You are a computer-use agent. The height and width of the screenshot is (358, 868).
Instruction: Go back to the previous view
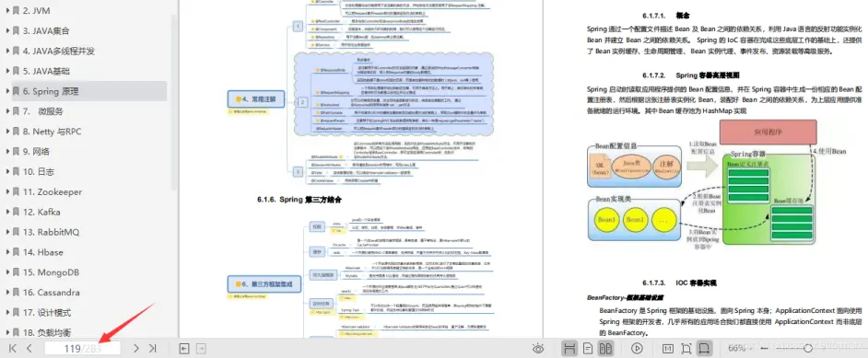point(185,349)
